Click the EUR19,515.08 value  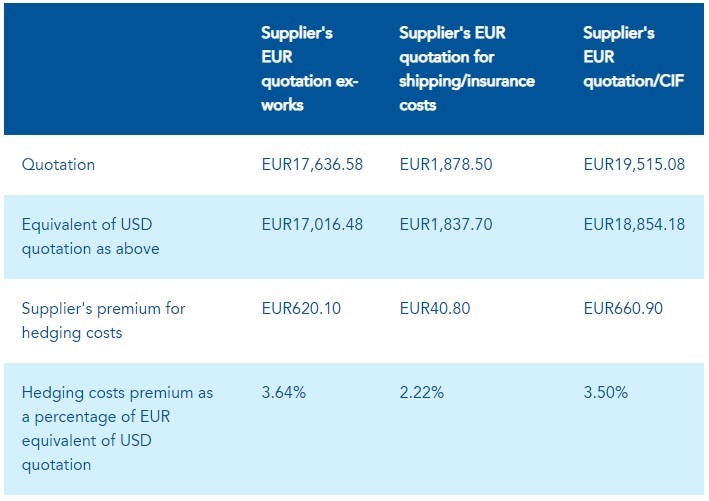634,165
